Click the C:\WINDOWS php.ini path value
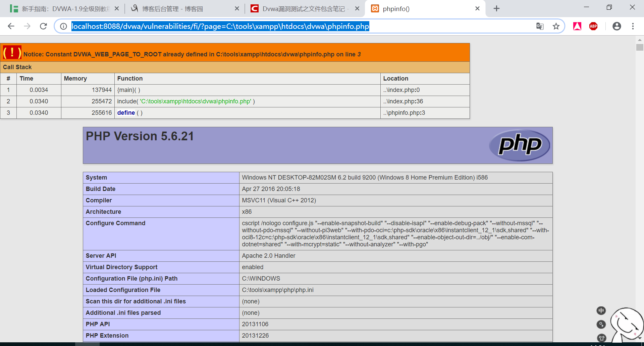644x346 pixels. (x=261, y=279)
